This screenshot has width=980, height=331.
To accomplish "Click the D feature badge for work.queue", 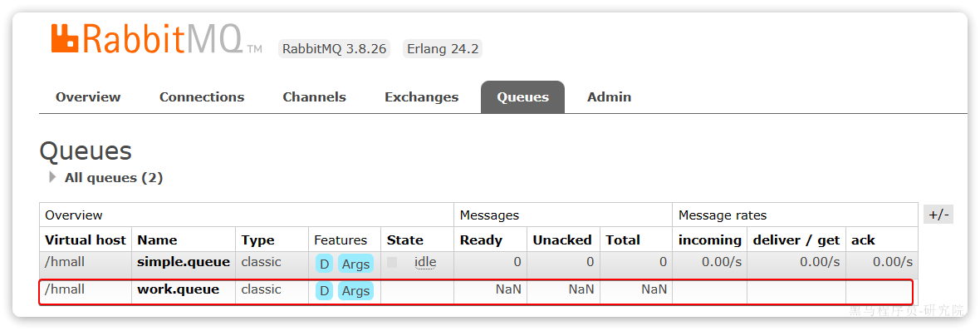I will [x=324, y=290].
